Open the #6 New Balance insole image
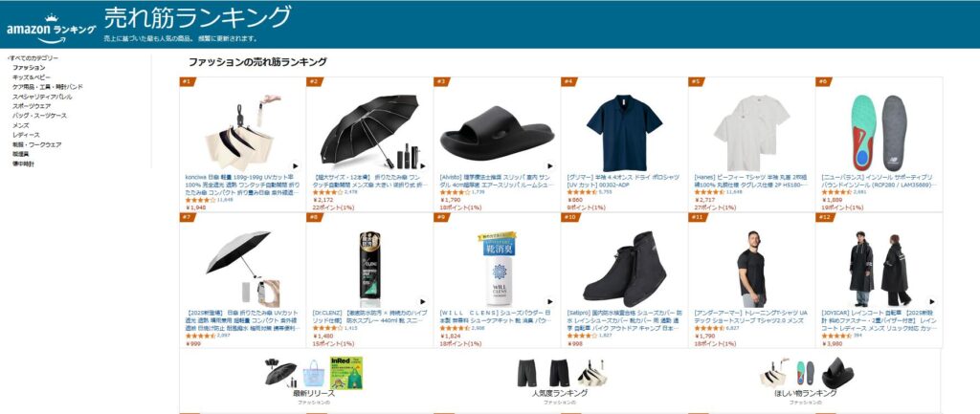 879,132
